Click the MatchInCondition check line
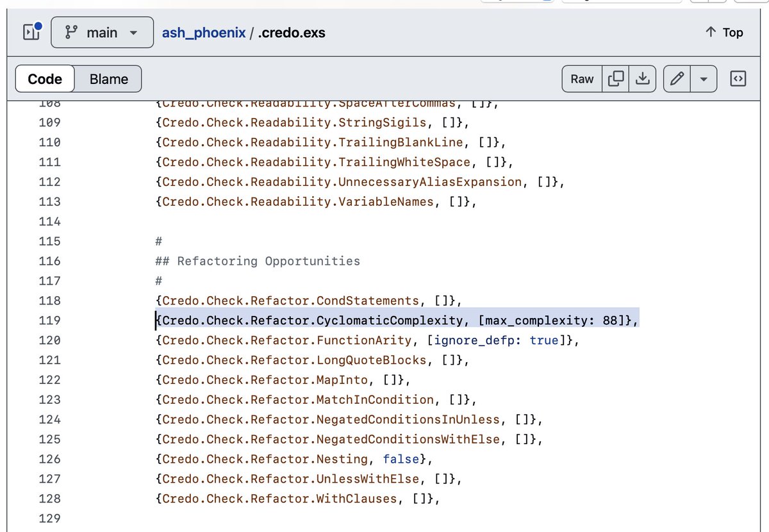769x532 pixels. (317, 399)
